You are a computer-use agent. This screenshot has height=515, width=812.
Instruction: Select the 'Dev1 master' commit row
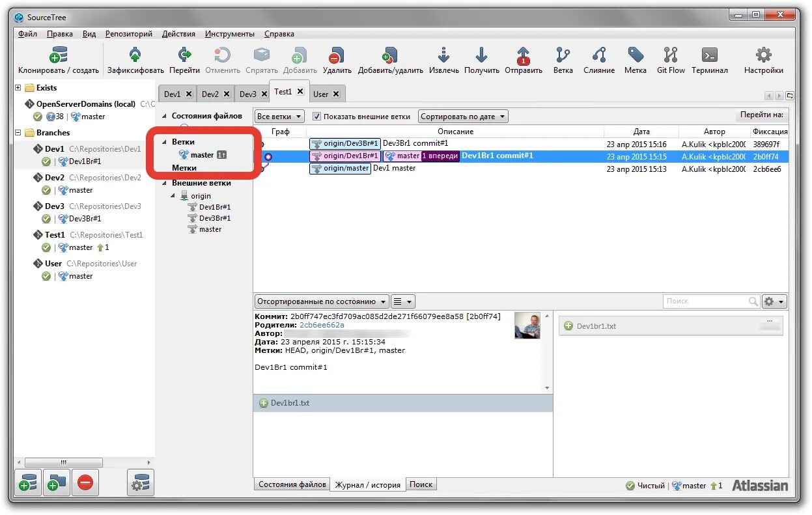pyautogui.click(x=521, y=169)
